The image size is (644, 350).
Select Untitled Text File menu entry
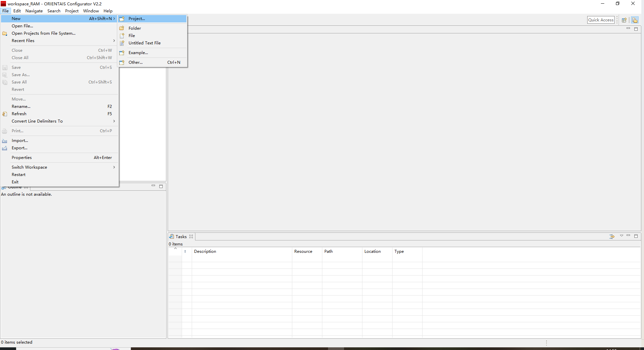[144, 43]
